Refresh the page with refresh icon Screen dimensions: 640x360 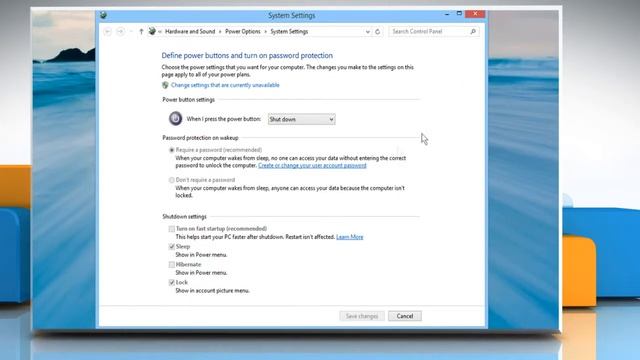(378, 31)
